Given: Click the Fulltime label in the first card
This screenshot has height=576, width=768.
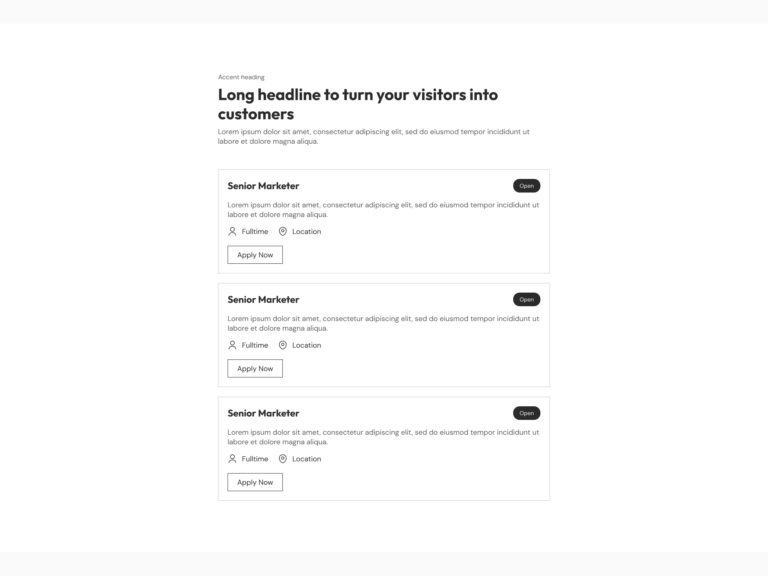Looking at the screenshot, I should pos(255,232).
